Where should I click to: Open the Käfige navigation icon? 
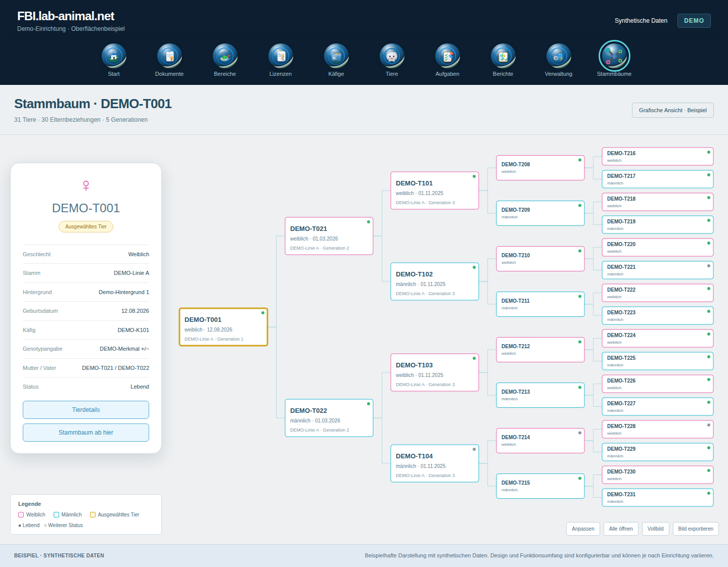point(336,56)
